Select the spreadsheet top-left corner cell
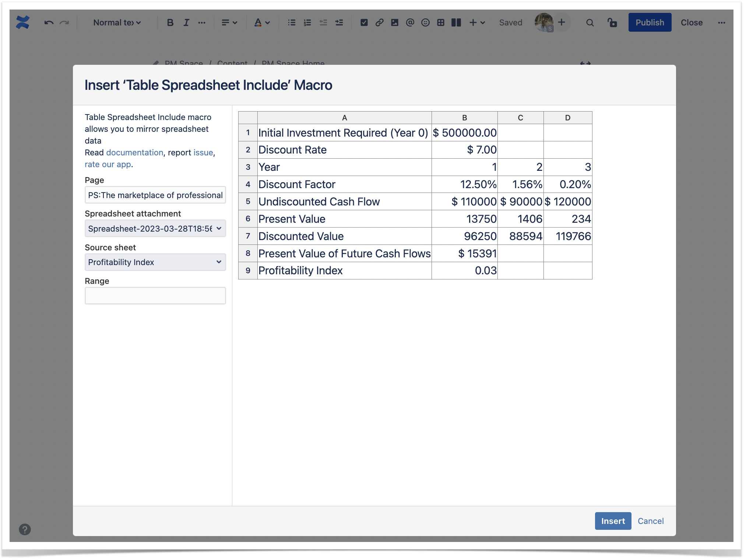746x560 pixels. pos(248,118)
